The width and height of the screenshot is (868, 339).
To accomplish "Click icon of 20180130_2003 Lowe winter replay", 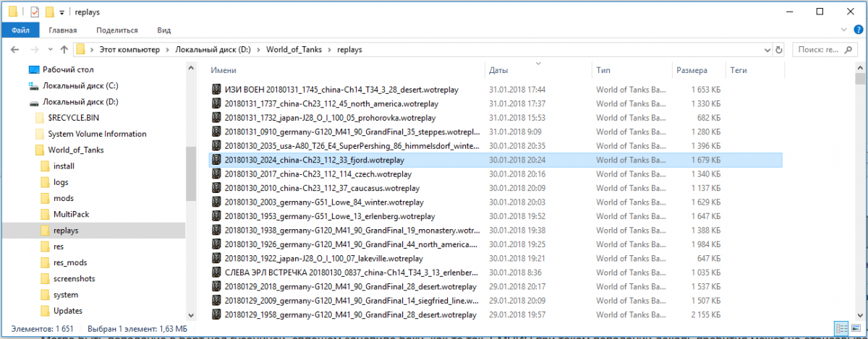I will [x=216, y=202].
